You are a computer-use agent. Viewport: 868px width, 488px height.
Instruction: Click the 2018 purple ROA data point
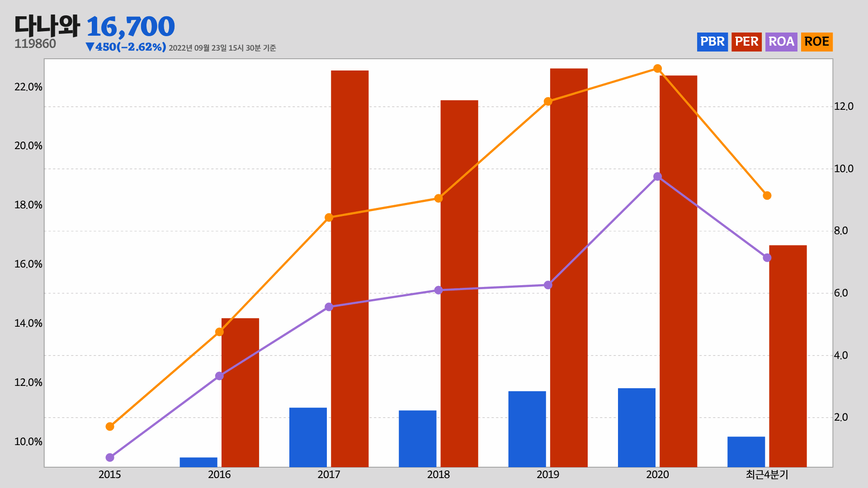(439, 290)
